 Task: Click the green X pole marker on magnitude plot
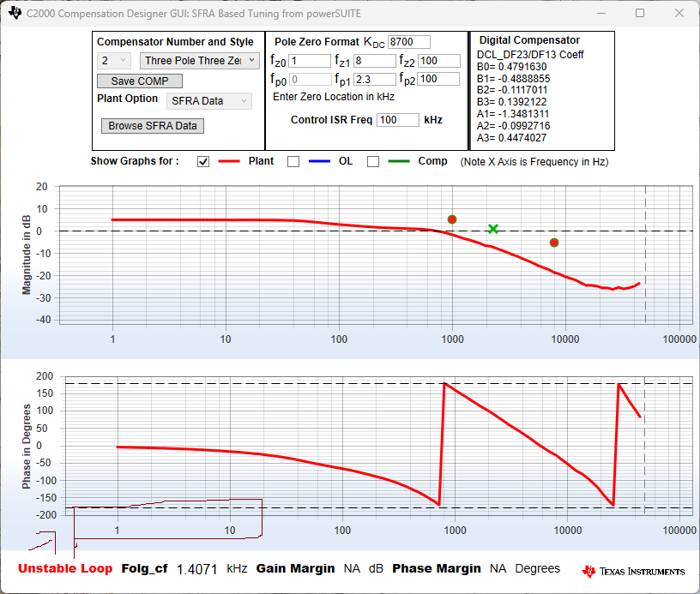[493, 229]
